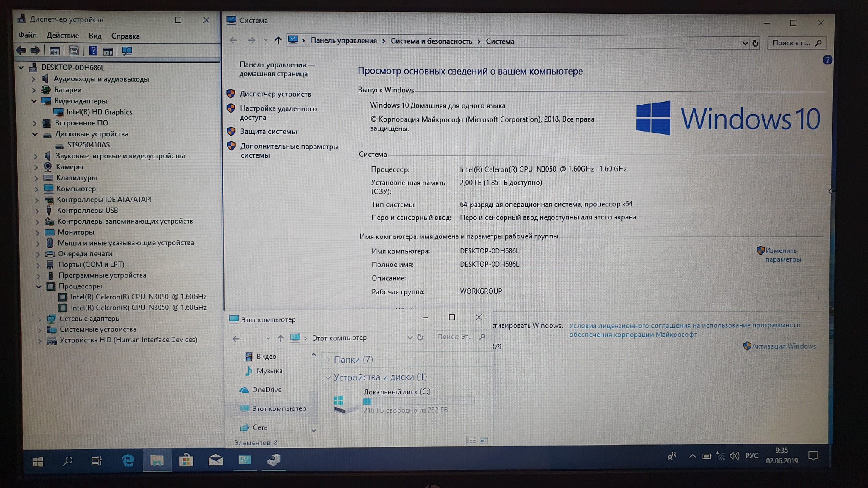Image resolution: width=868 pixels, height=488 pixels.
Task: Expand Сетевые адаптеры tree node
Action: [x=39, y=319]
